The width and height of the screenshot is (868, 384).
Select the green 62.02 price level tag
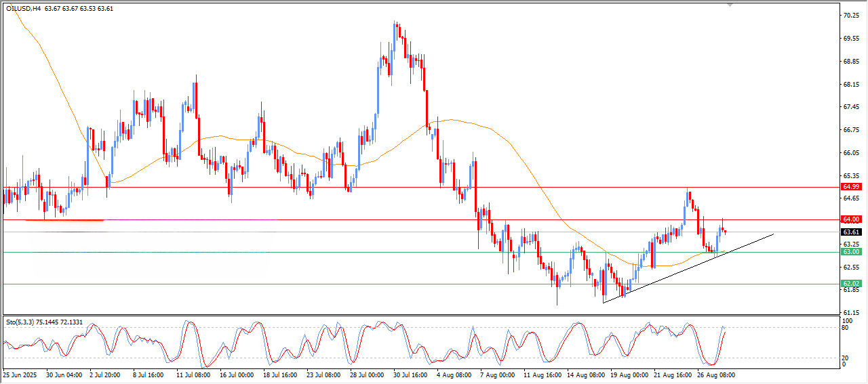851,284
